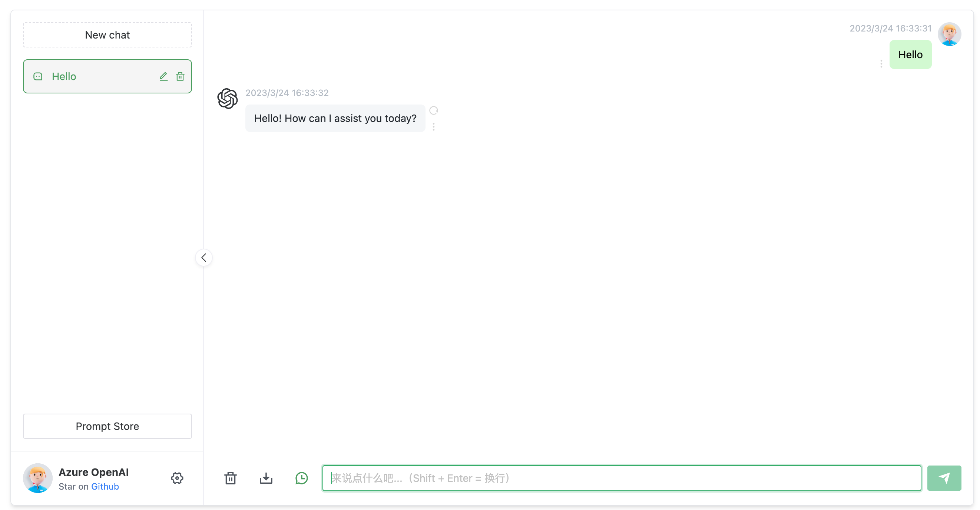Image resolution: width=980 pixels, height=510 pixels.
Task: Open Prompt Store panel
Action: [x=107, y=426]
